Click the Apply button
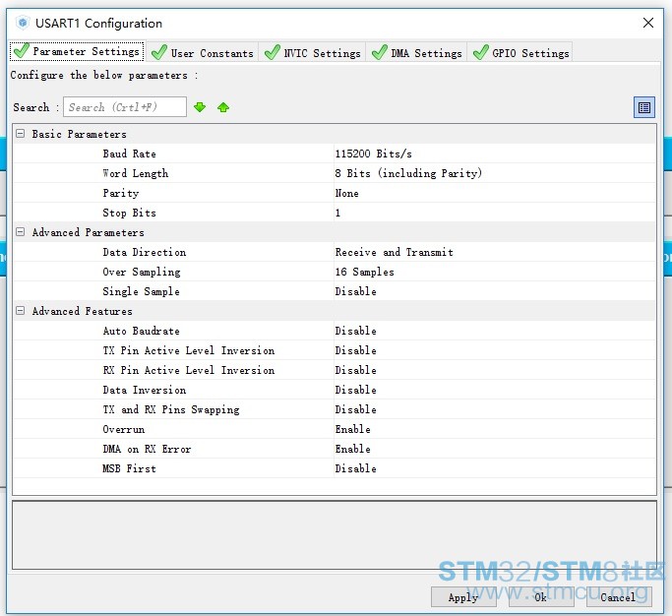Viewport: 672px width, 616px height. tap(463, 596)
